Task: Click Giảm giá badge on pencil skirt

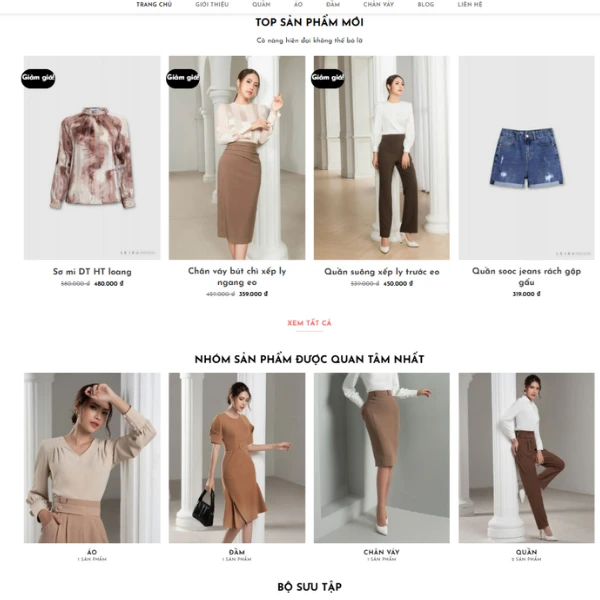Action: click(x=183, y=78)
